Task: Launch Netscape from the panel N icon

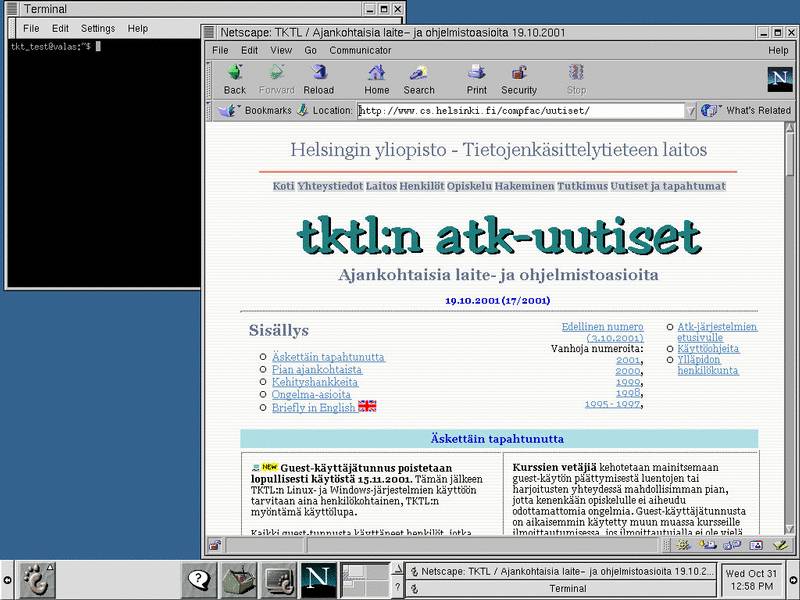Action: click(x=318, y=580)
